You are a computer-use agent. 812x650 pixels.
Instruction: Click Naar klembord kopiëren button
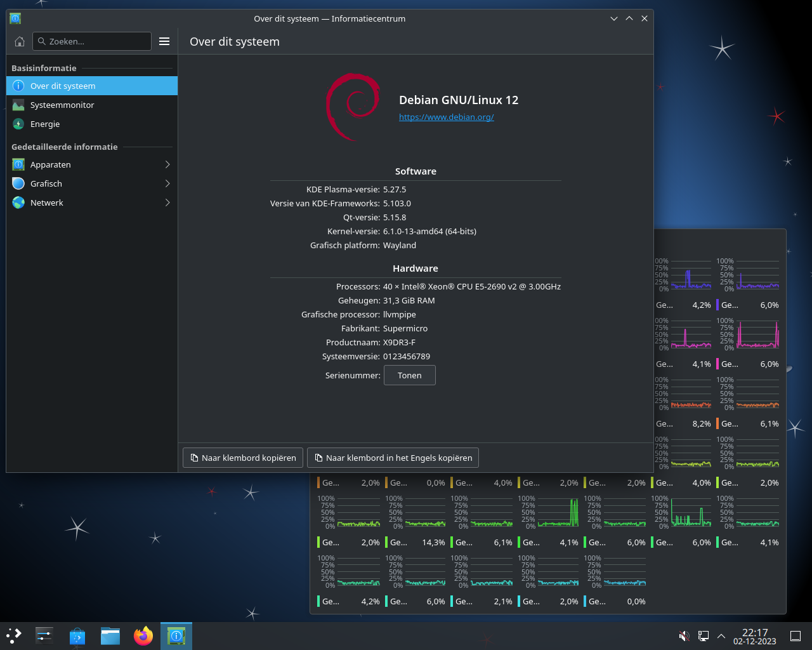pos(243,458)
